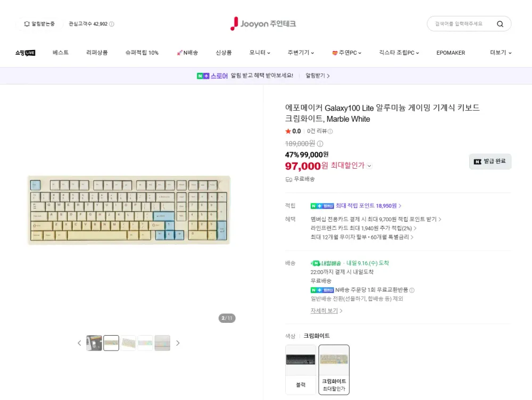Toggle the 알림받는중 notification bell
The width and height of the screenshot is (532, 400).
[39, 24]
